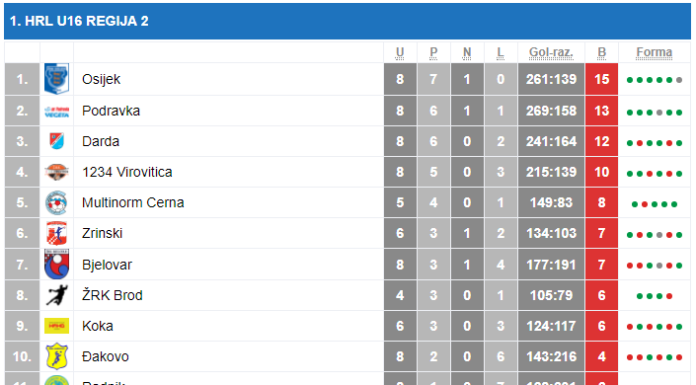
Task: Click the Forma column header
Action: point(654,52)
